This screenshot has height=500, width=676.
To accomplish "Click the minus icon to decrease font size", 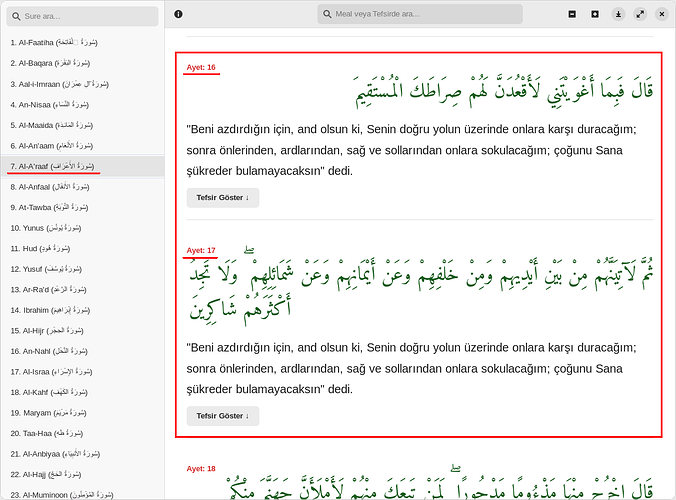I will click(572, 14).
